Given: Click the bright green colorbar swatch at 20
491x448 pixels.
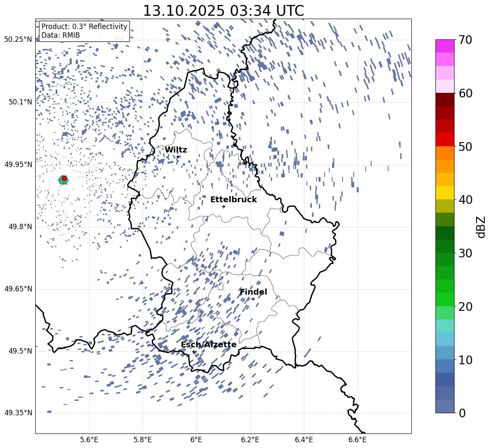Looking at the screenshot, I should point(445,299).
